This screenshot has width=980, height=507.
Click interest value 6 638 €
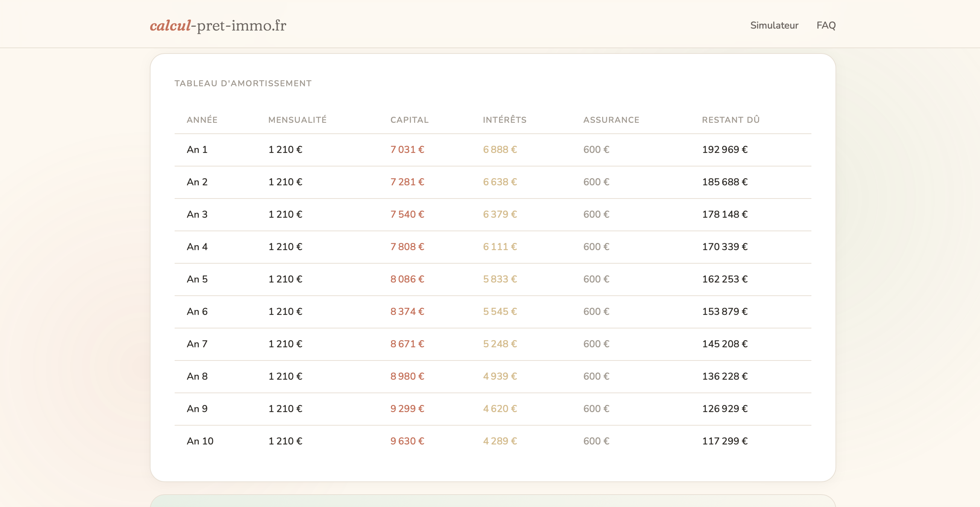click(500, 182)
